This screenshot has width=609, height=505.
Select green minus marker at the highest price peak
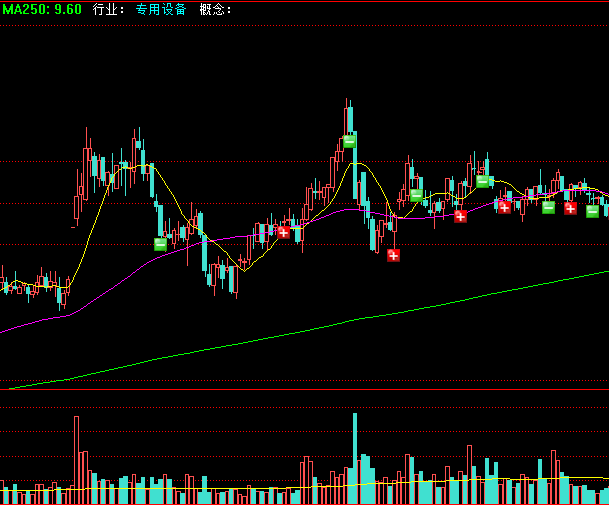pos(349,141)
